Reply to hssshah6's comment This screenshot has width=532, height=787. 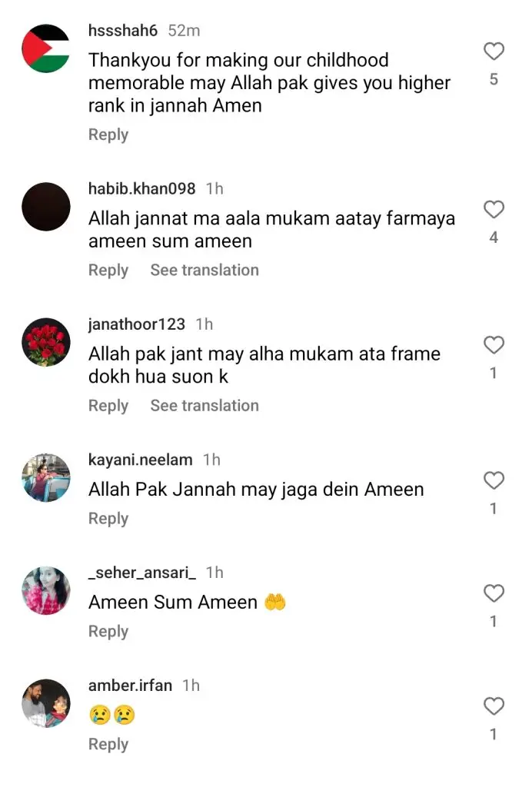tap(108, 134)
